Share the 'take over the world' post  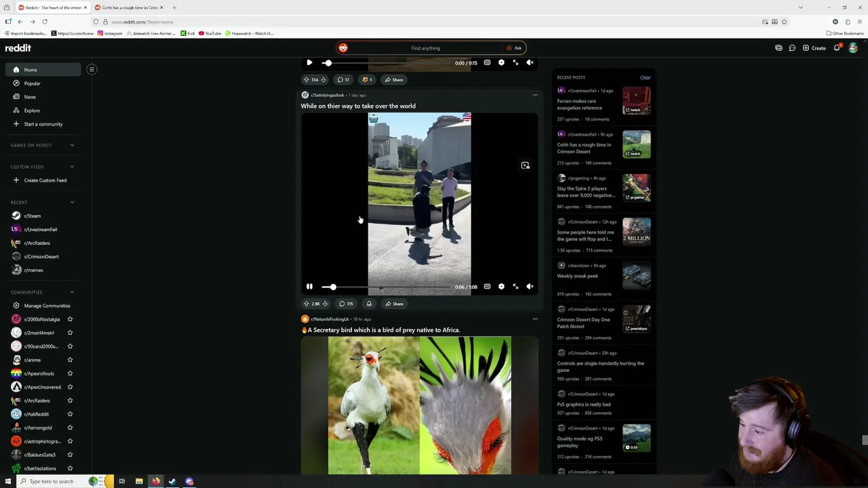click(x=394, y=304)
